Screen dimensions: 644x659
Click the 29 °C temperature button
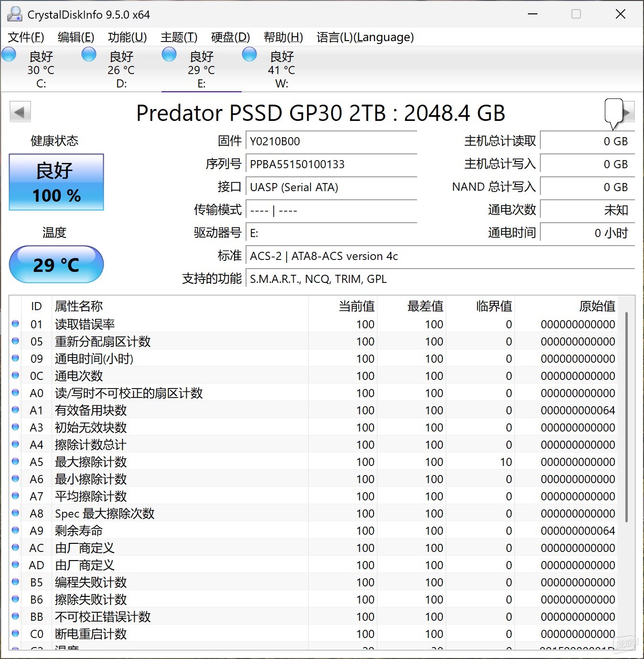click(56, 264)
